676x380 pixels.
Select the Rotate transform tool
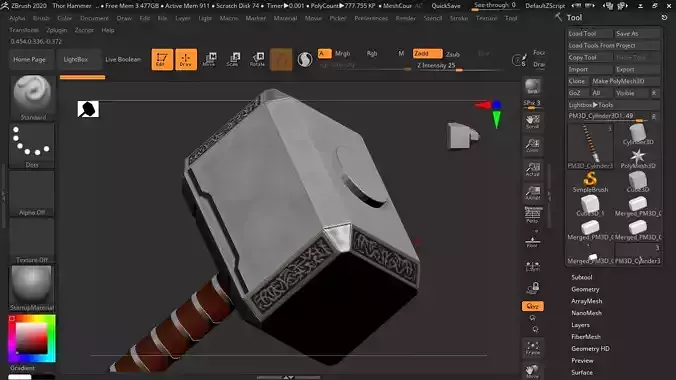(257, 60)
